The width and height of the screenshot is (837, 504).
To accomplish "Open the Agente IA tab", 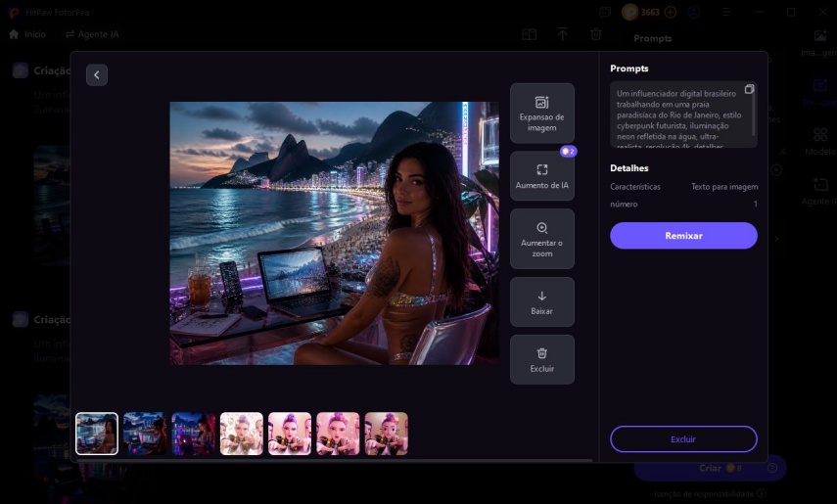I will point(92,34).
